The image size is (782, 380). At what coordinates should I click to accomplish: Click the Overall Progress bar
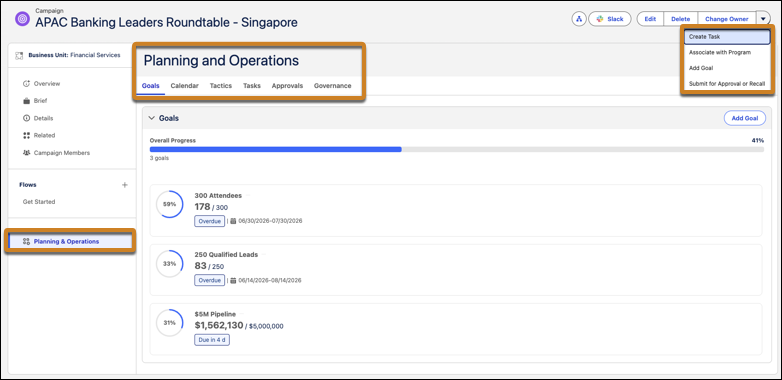tap(457, 149)
